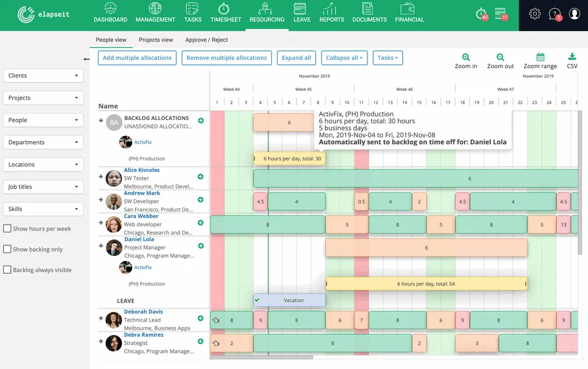
Task: Add allocation for Alice Knnoles
Action: pyautogui.click(x=201, y=176)
